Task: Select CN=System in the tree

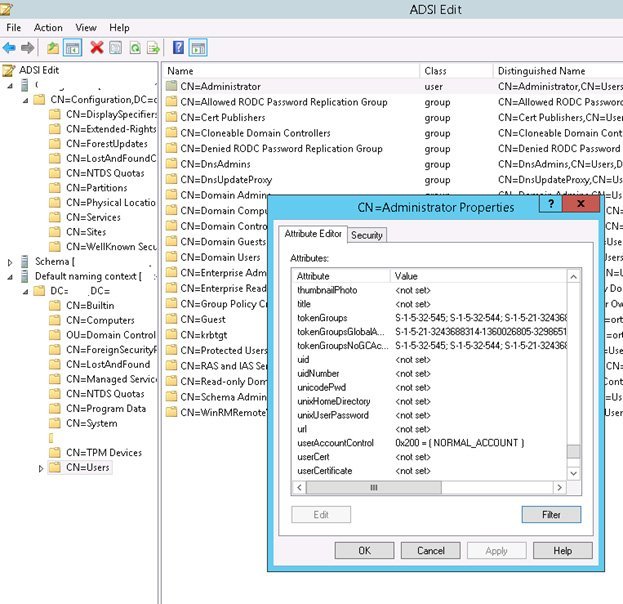Action: click(92, 423)
